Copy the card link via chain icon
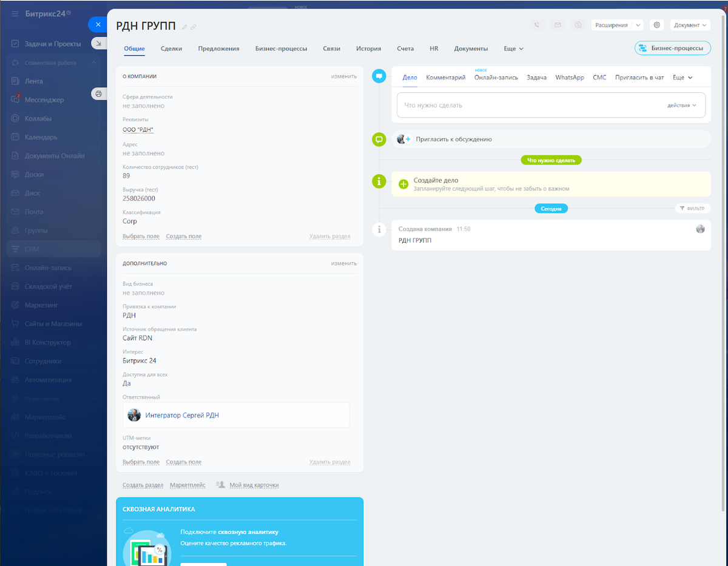The width and height of the screenshot is (728, 566). point(194,27)
